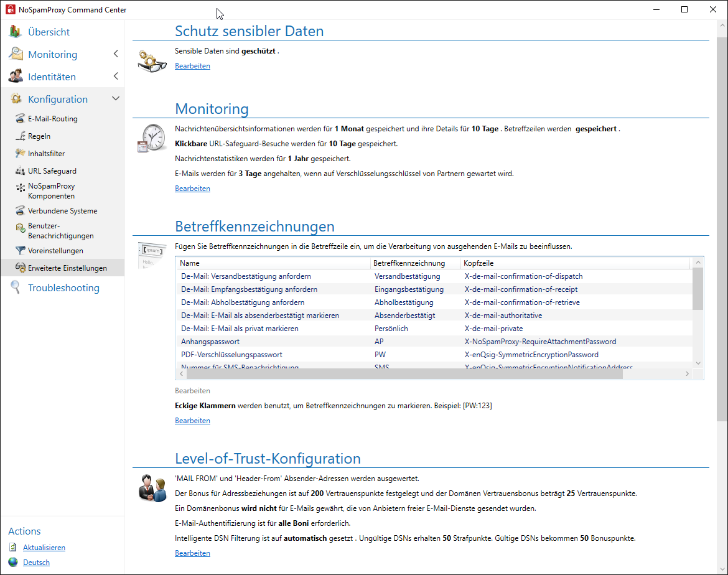Viewport: 728px width, 575px height.
Task: Open Verbundene Systeme
Action: pos(62,210)
